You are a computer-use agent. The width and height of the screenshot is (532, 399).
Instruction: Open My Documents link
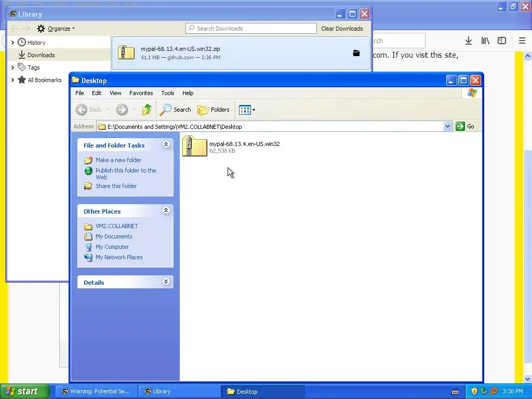tap(114, 236)
